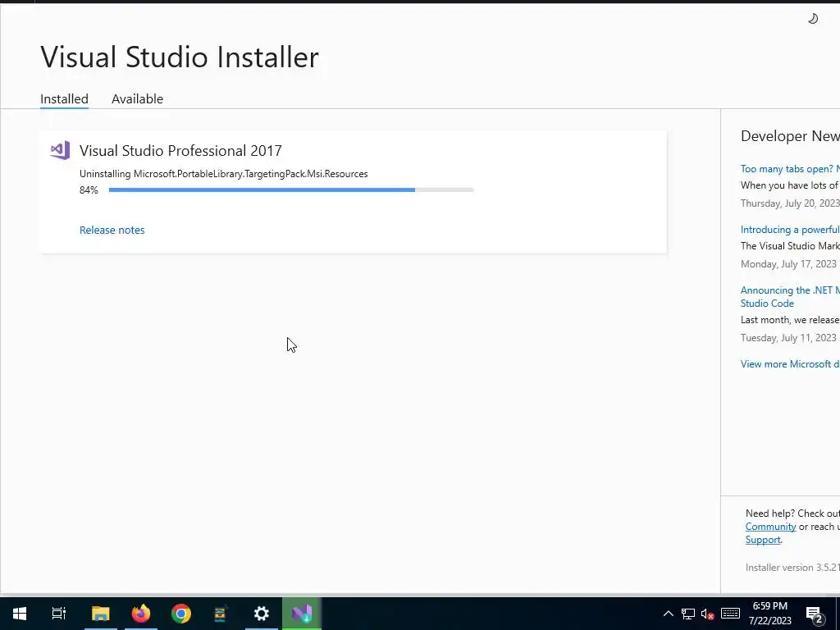Launch Google Chrome from the taskbar
The image size is (840, 630).
181,614
